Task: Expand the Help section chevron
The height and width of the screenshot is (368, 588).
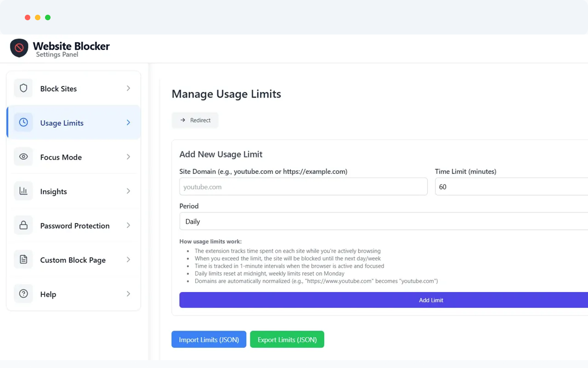Action: 128,294
